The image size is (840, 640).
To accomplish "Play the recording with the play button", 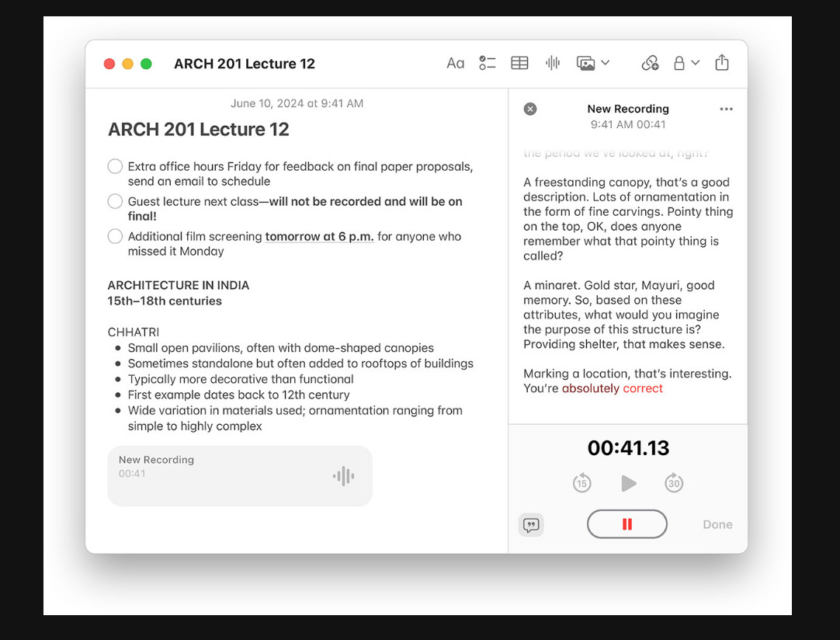I will click(x=628, y=484).
